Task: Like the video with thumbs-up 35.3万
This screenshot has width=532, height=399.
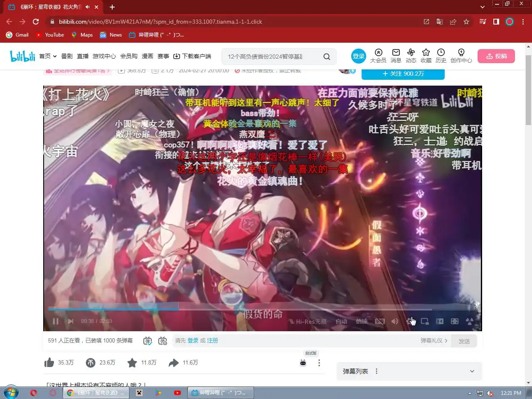Action: click(49, 362)
